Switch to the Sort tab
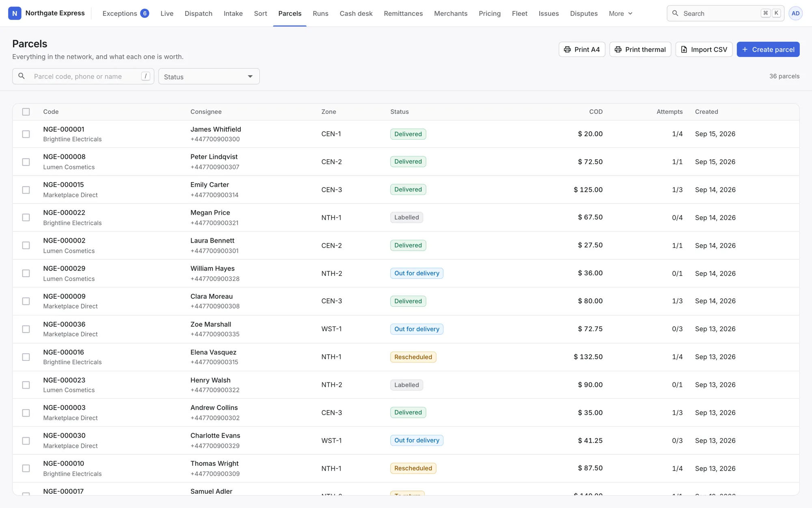The width and height of the screenshot is (812, 508). [260, 13]
